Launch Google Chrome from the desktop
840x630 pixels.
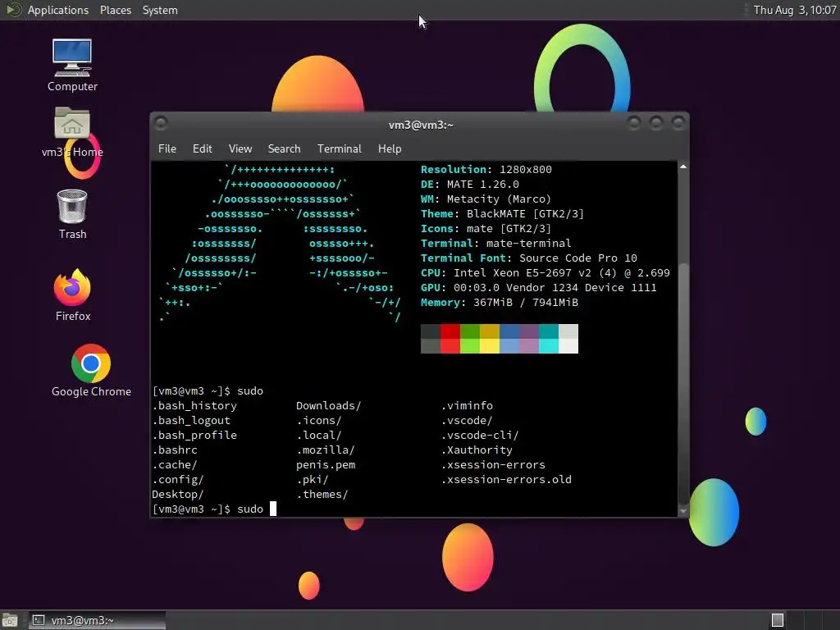pos(91,371)
